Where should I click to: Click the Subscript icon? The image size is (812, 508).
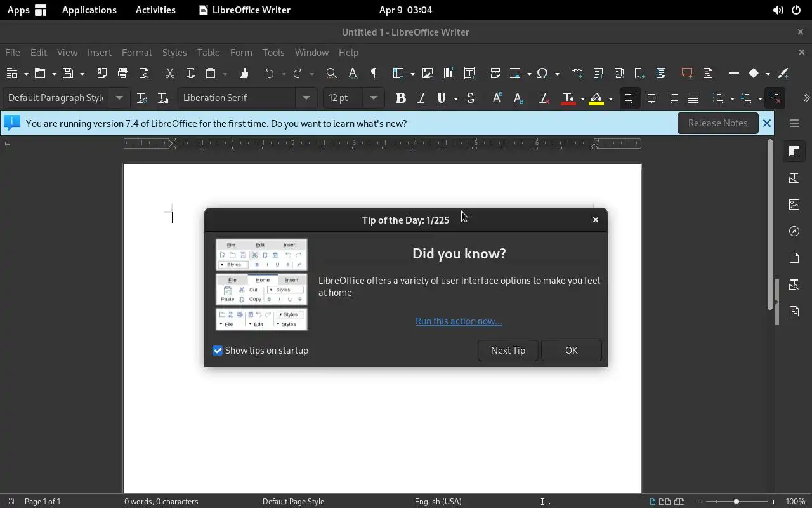[518, 98]
